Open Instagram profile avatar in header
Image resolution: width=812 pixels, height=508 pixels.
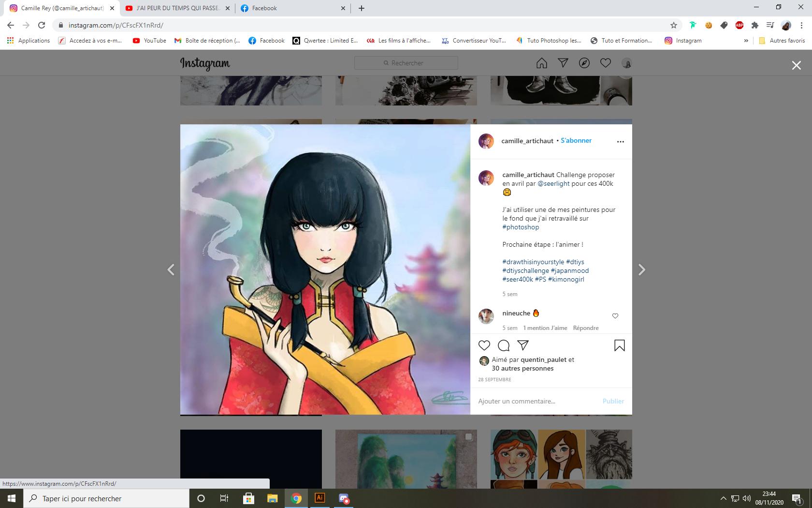(626, 63)
